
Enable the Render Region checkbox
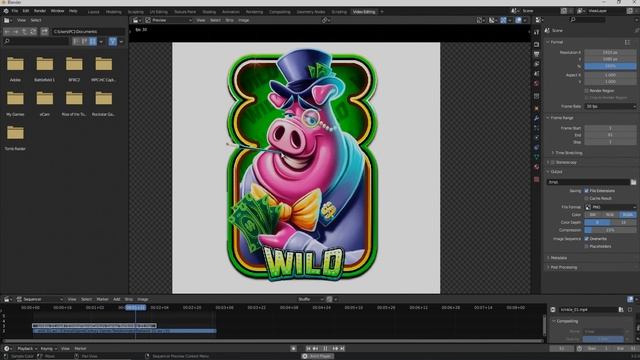coord(587,91)
